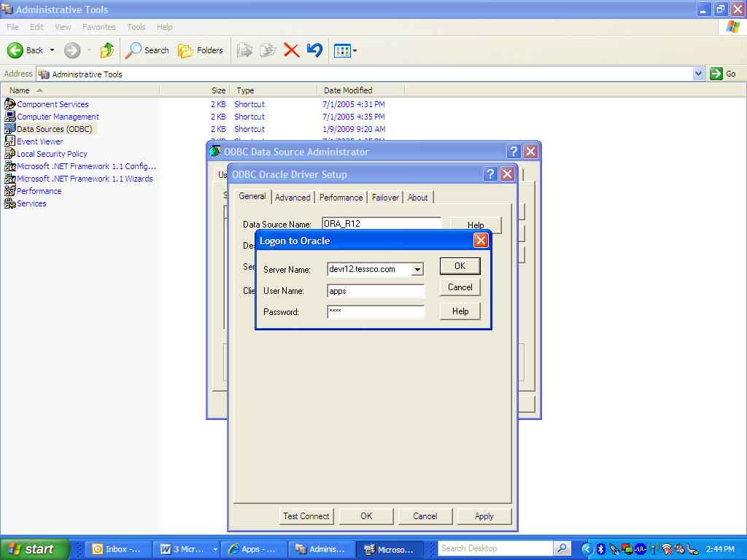
Task: Click OK in Logon to Oracle
Action: (460, 266)
